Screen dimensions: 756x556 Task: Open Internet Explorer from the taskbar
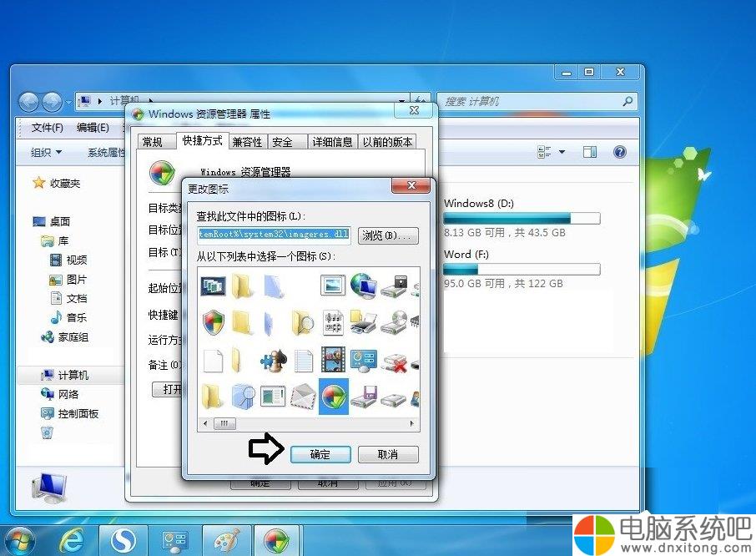click(x=71, y=540)
